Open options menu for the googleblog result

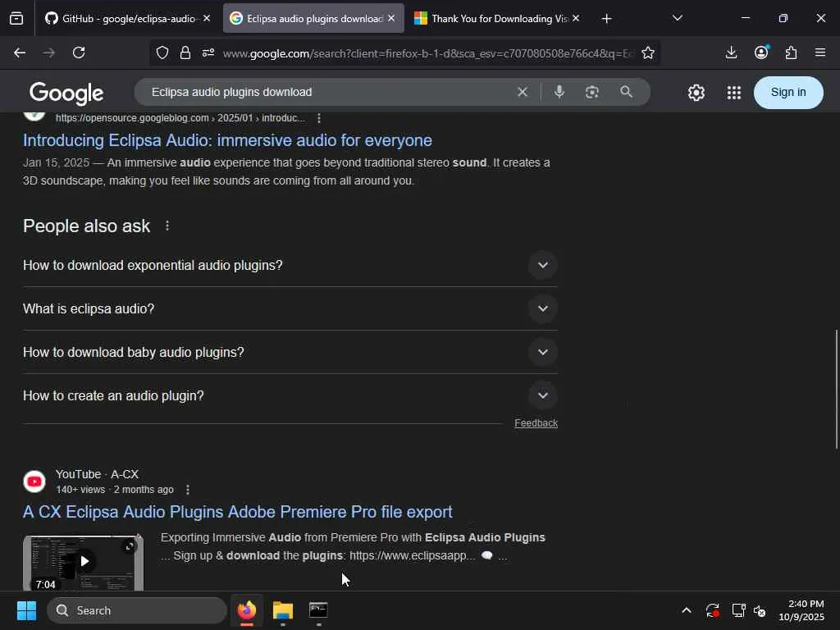(319, 118)
